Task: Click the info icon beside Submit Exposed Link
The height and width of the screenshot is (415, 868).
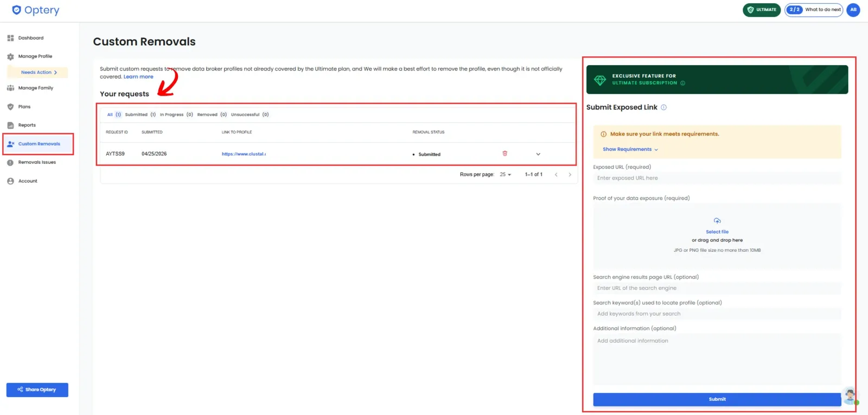Action: tap(663, 107)
